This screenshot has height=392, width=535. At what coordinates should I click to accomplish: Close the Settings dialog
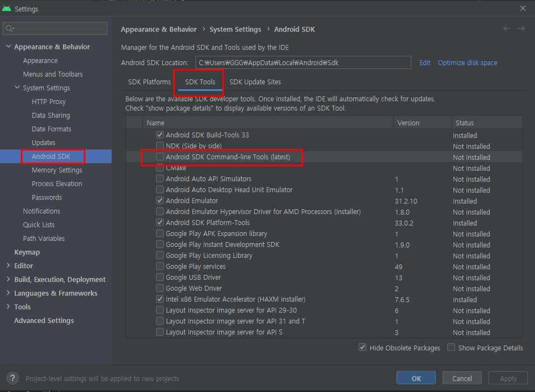click(523, 8)
